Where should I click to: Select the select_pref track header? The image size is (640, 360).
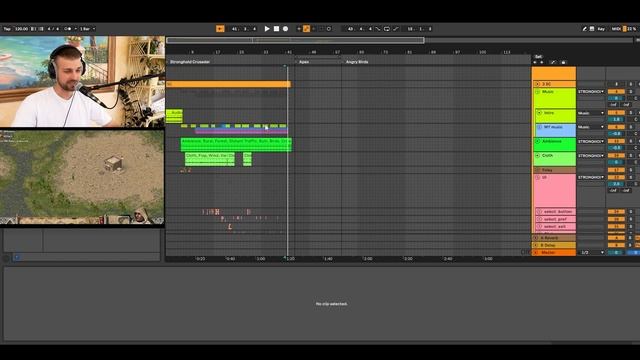pos(556,219)
